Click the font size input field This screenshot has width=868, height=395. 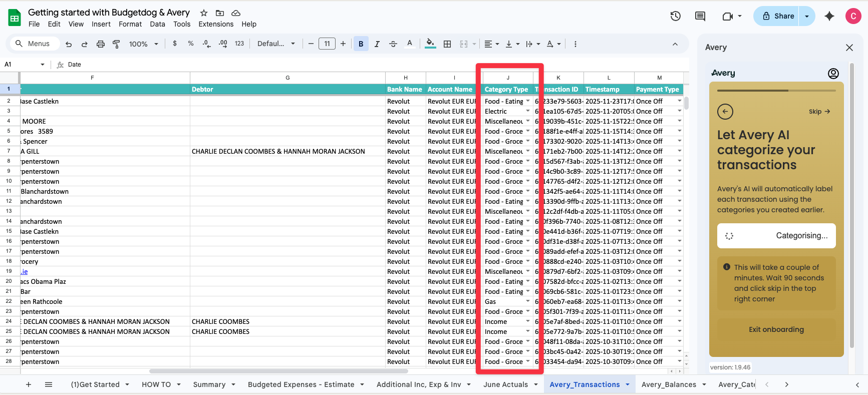pyautogui.click(x=327, y=44)
